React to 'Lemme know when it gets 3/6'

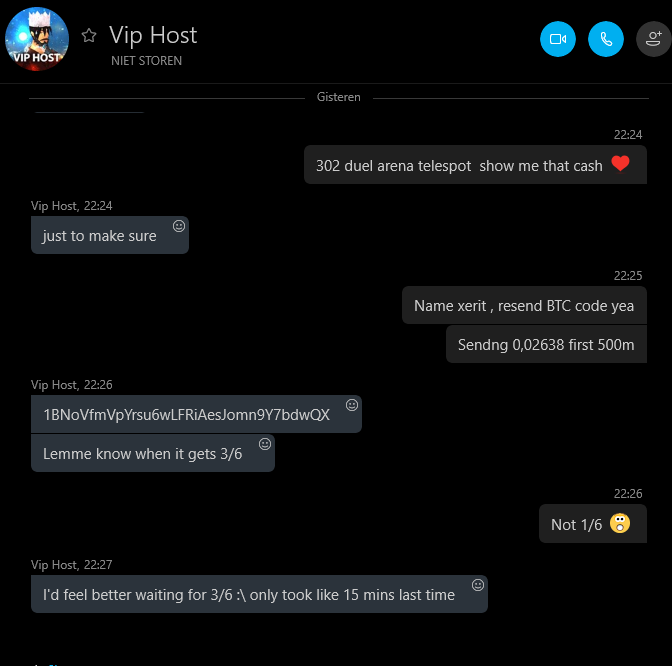265,444
